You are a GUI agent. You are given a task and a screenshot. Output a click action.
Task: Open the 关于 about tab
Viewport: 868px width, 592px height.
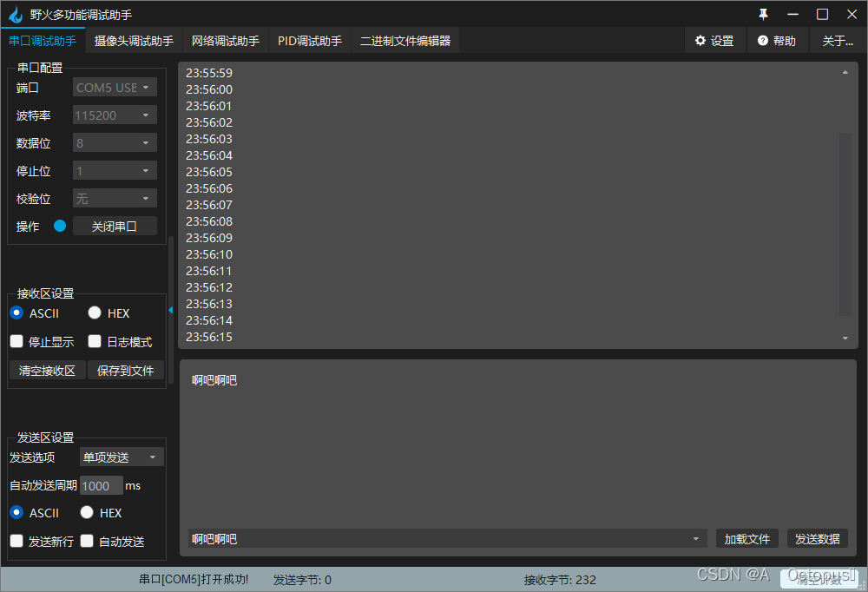(838, 41)
